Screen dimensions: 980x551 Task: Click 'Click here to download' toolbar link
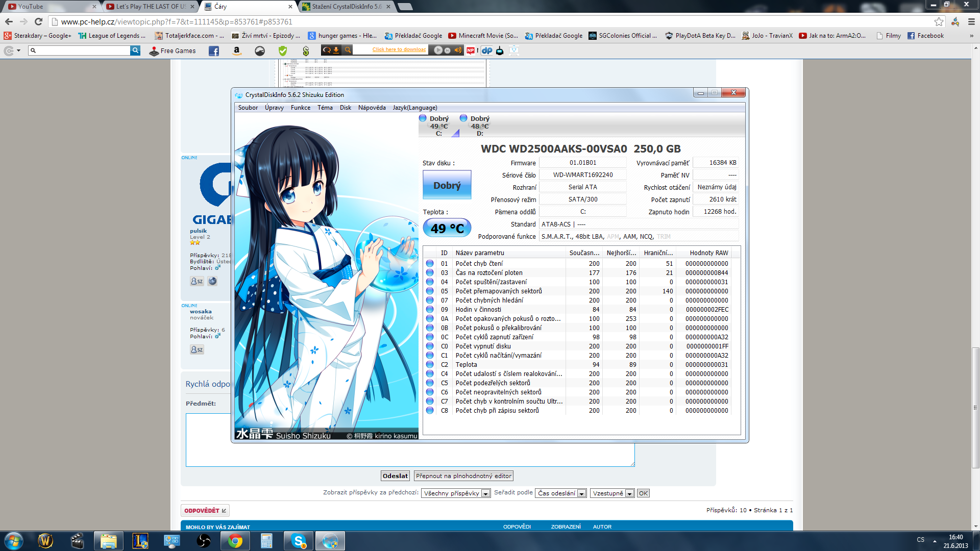[x=399, y=49]
